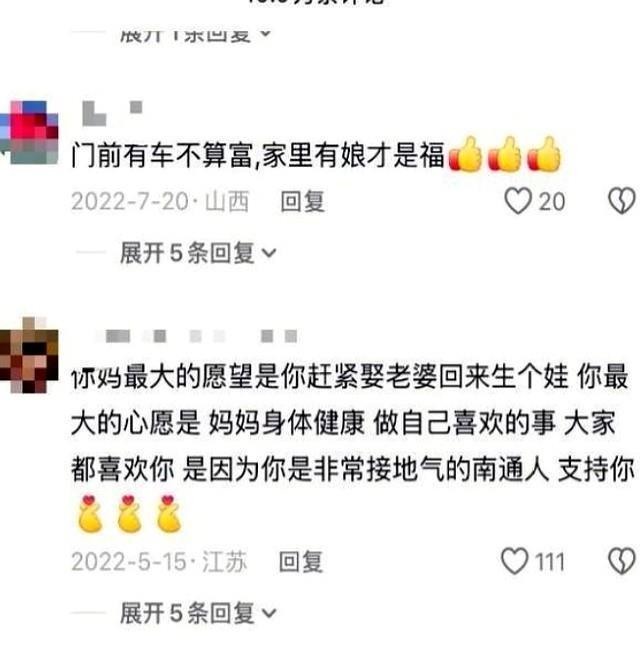Tap 回复 under the 2022-5-15 comment

301,562
